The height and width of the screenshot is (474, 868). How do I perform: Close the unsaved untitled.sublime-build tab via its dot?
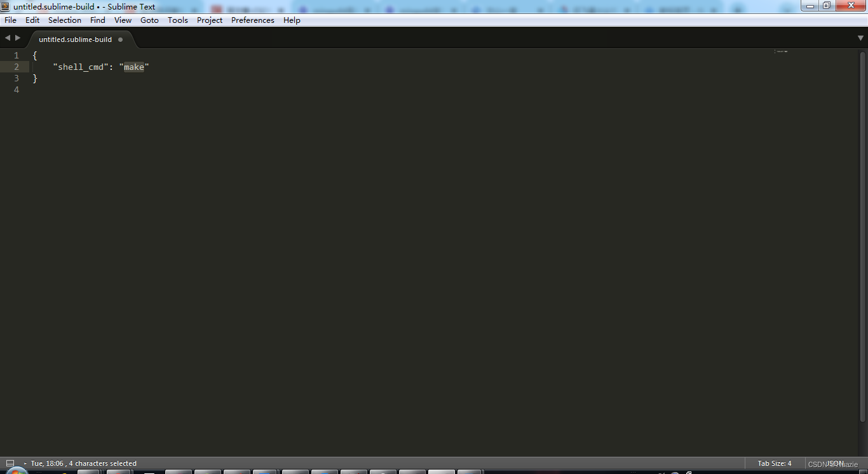(120, 39)
